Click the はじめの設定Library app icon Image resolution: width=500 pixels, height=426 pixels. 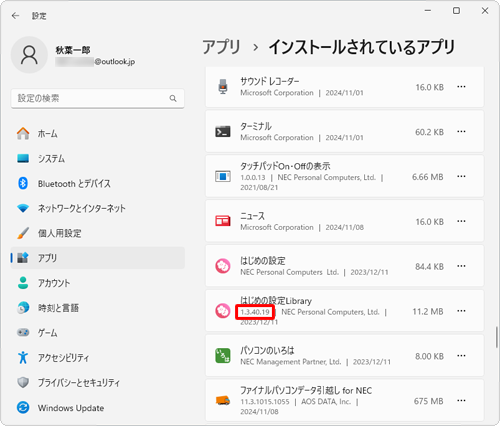pyautogui.click(x=223, y=311)
